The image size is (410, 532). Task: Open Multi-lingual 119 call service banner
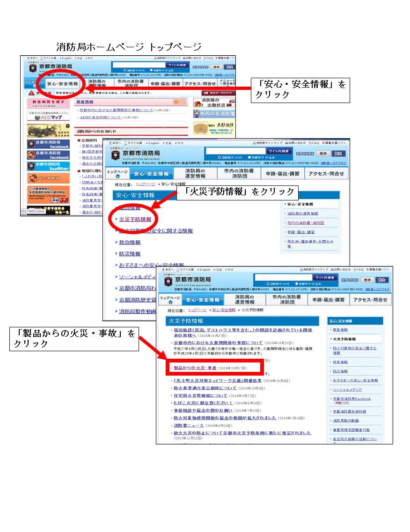pyautogui.click(x=49, y=194)
